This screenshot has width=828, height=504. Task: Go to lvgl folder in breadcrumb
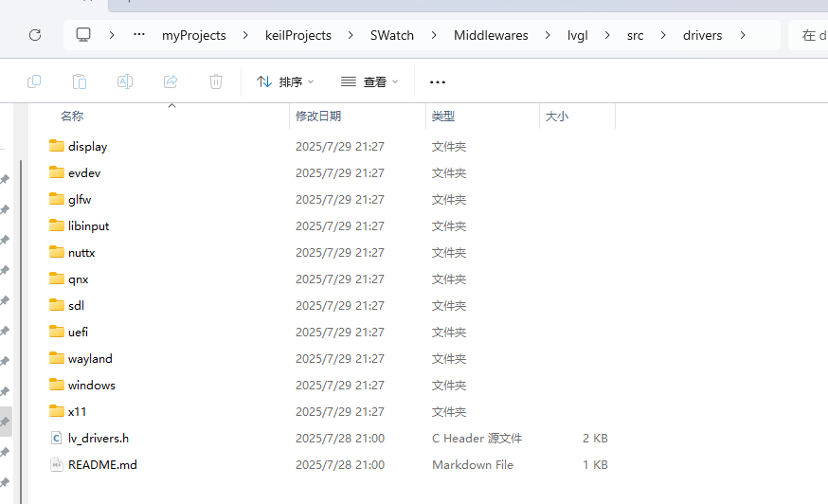click(x=577, y=35)
